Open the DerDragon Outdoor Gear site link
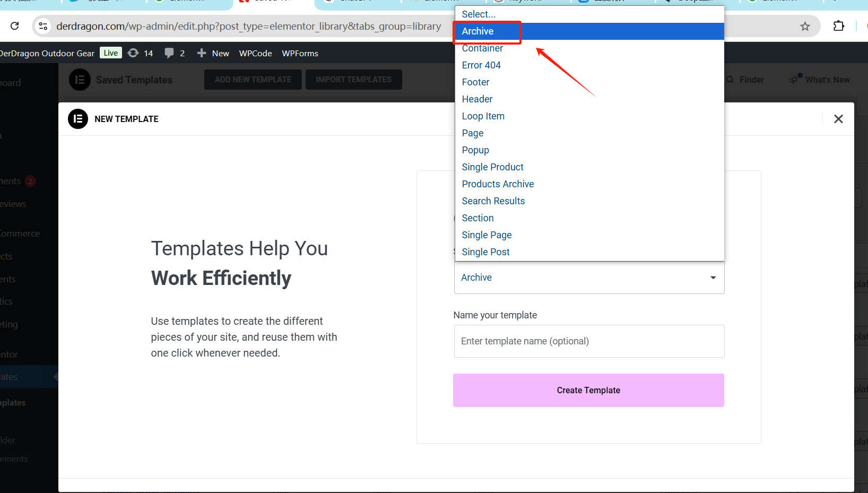 47,53
